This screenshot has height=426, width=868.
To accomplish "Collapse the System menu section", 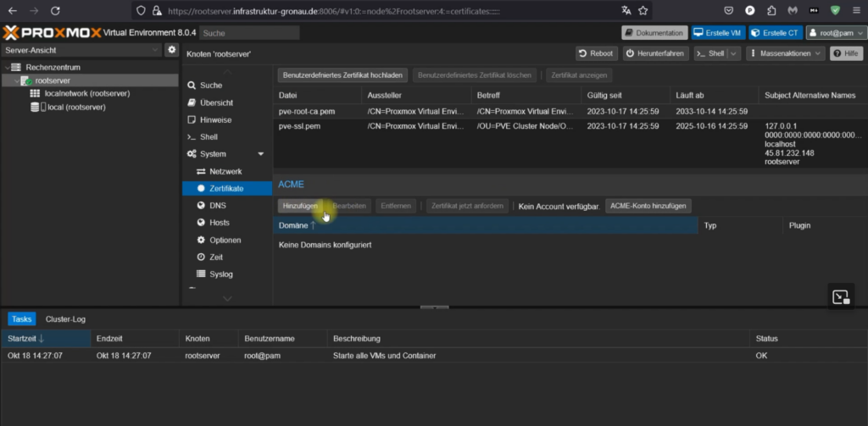I will click(x=260, y=154).
